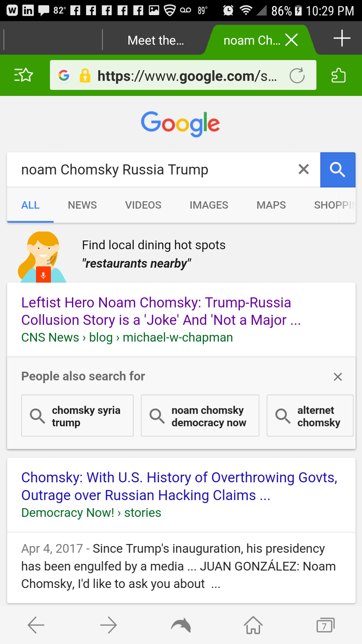
Task: Reload the page with the refresh icon
Action: click(297, 75)
